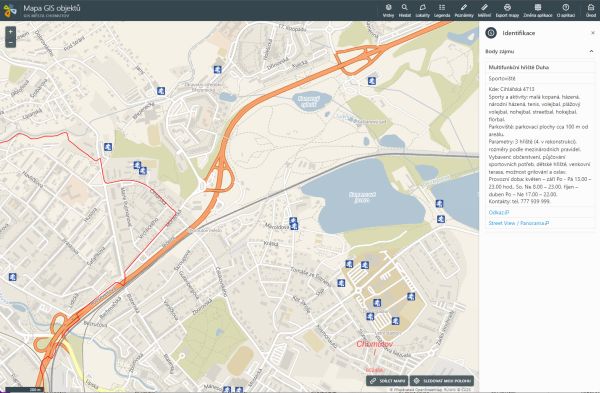Screen dimensions: 600x393
Task: Open the Vrstvy layers tool
Action: coord(388,10)
